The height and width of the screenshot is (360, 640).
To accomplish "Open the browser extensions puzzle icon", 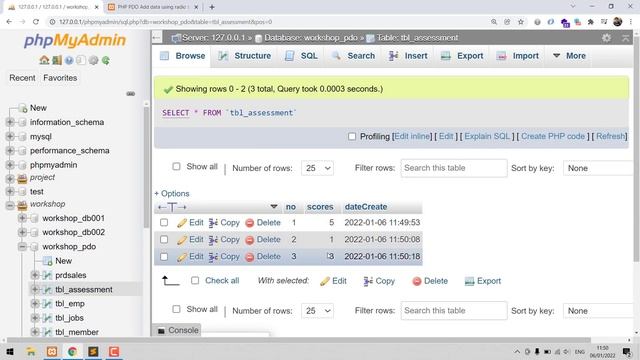I will [x=591, y=22].
